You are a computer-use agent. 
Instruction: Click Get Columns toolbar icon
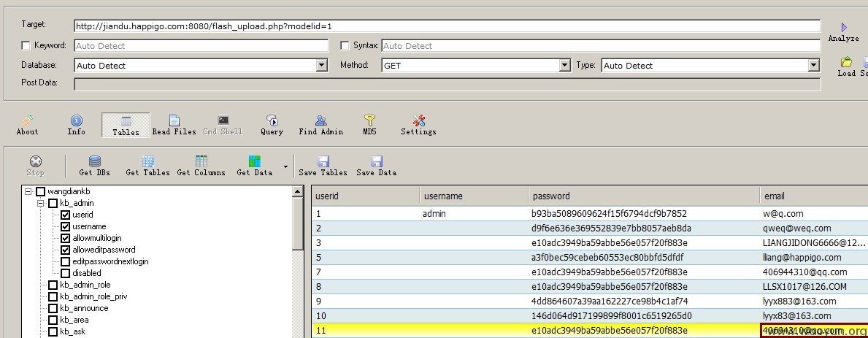(201, 161)
